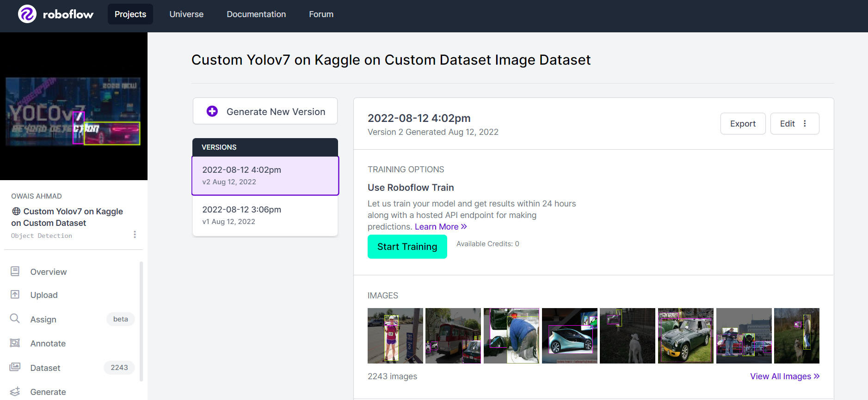868x400 pixels.
Task: Click the Generate New Version button
Action: 265,111
